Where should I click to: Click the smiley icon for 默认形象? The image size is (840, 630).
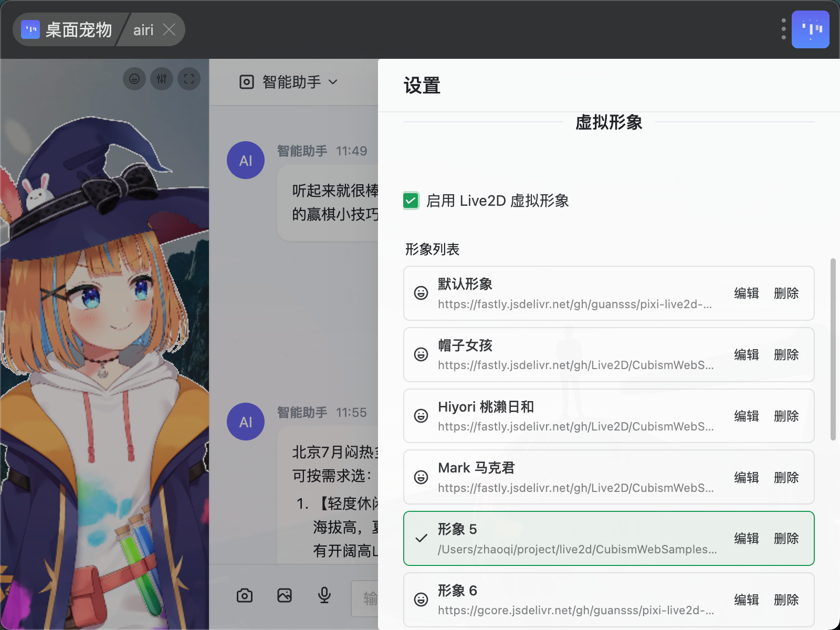pos(421,293)
